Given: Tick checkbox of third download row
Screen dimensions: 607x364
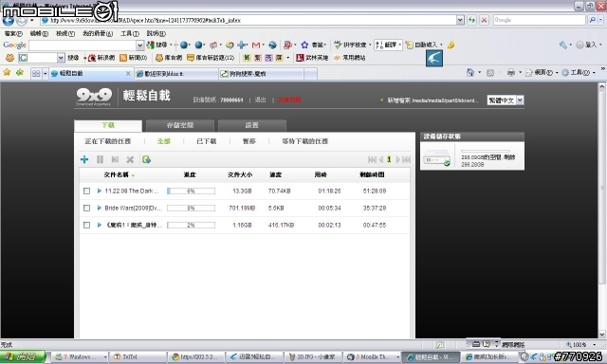Looking at the screenshot, I should 86,225.
